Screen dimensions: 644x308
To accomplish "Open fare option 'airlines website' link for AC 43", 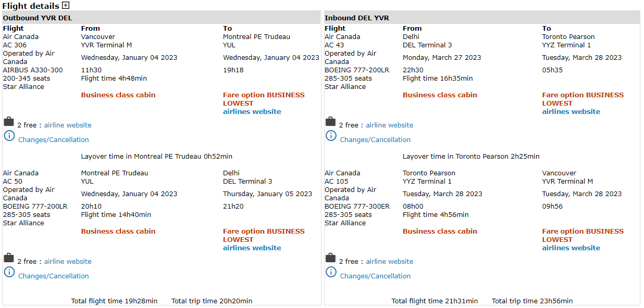I will (571, 112).
